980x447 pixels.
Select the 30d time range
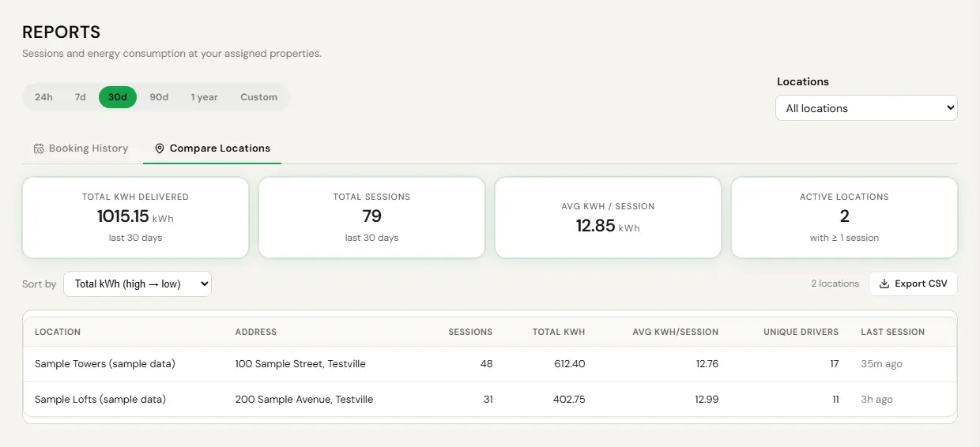118,97
